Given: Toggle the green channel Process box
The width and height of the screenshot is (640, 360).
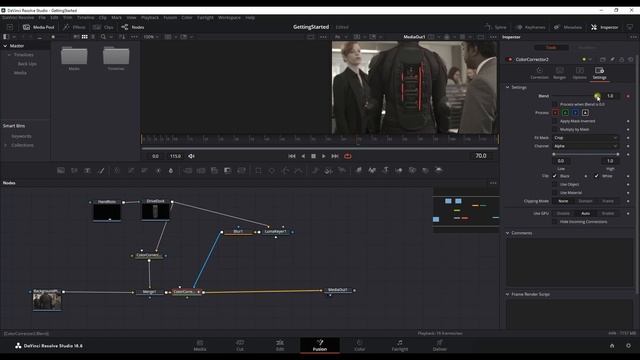Looking at the screenshot, I should pos(565,113).
